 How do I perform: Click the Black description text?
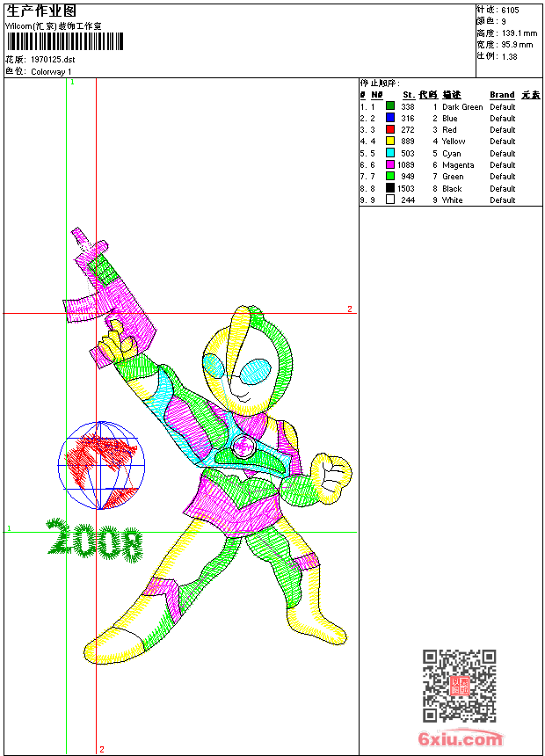click(x=452, y=189)
